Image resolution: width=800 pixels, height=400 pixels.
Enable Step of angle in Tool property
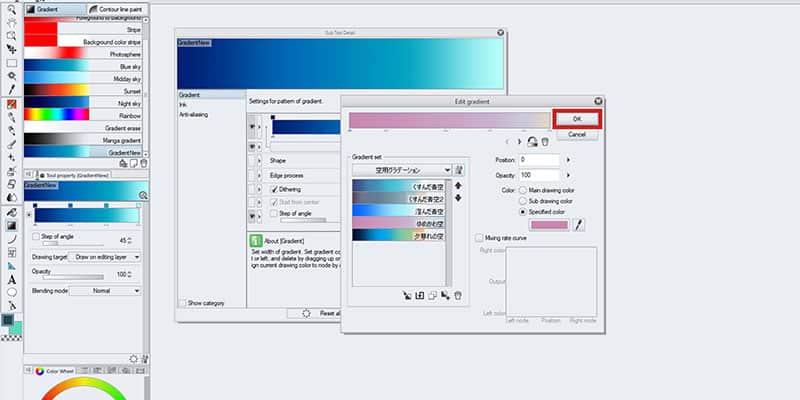[36, 237]
